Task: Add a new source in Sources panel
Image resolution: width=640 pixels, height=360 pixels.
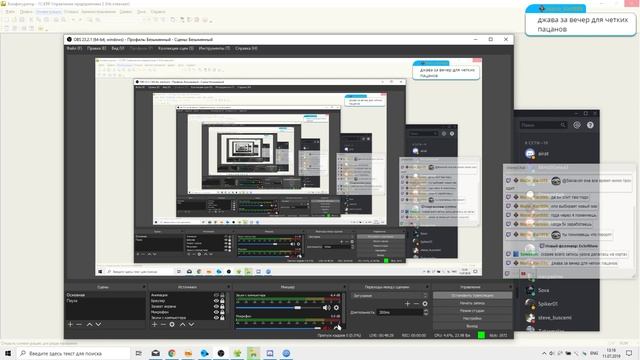Action: (154, 324)
